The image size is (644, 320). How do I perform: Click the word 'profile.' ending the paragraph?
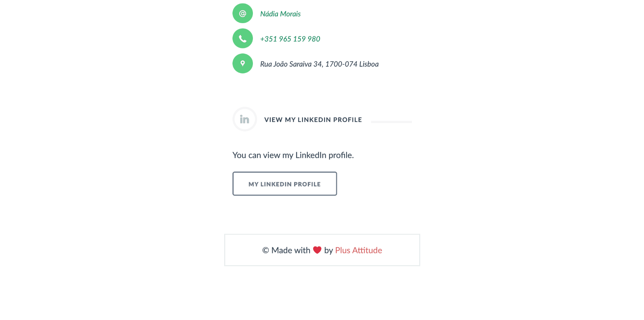click(x=341, y=155)
